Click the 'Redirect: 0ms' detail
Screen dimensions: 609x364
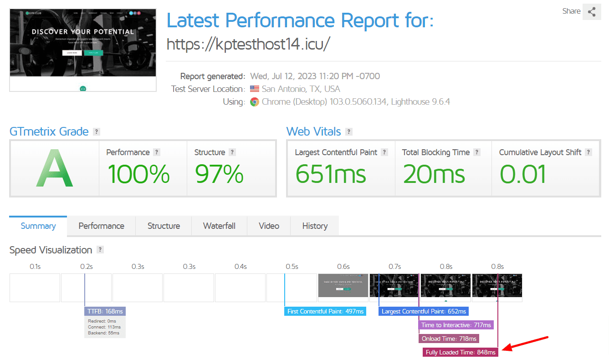pos(102,321)
